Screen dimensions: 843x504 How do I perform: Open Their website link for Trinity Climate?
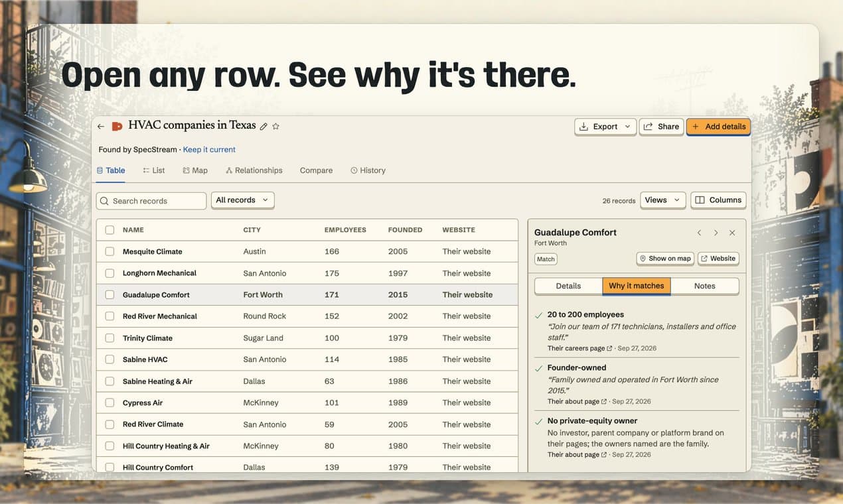[467, 338]
